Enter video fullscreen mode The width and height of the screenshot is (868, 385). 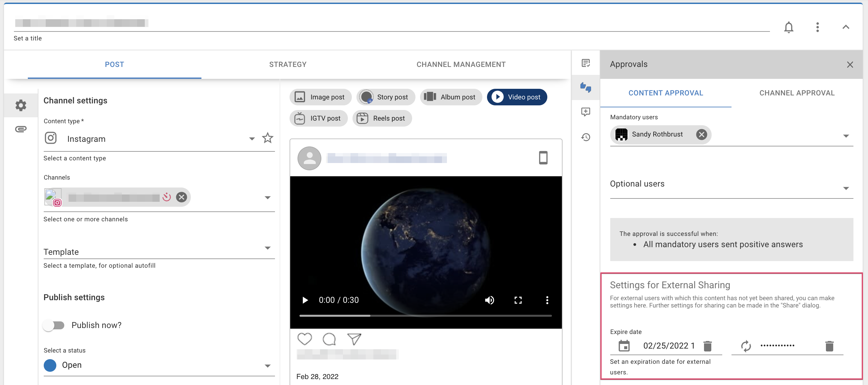(x=518, y=300)
